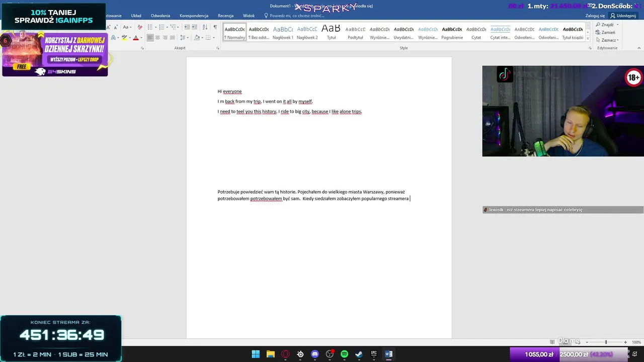
Task: Apply Cytat style
Action: pyautogui.click(x=476, y=32)
